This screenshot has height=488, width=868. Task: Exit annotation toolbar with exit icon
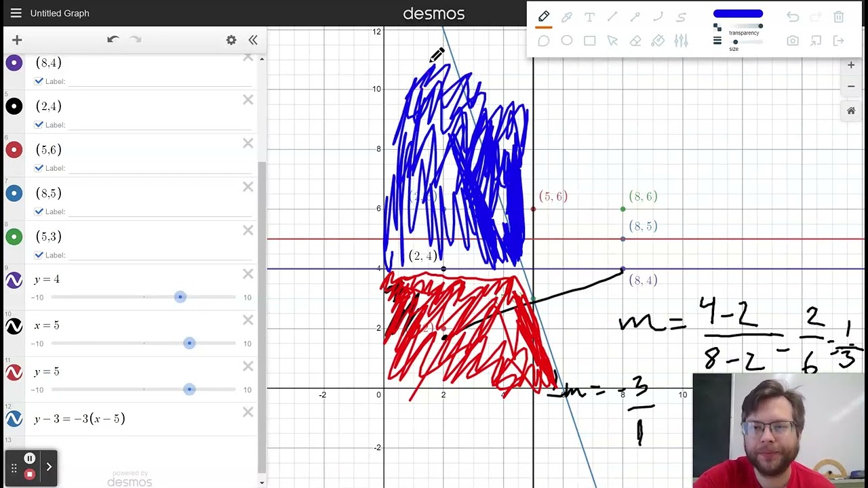point(839,41)
